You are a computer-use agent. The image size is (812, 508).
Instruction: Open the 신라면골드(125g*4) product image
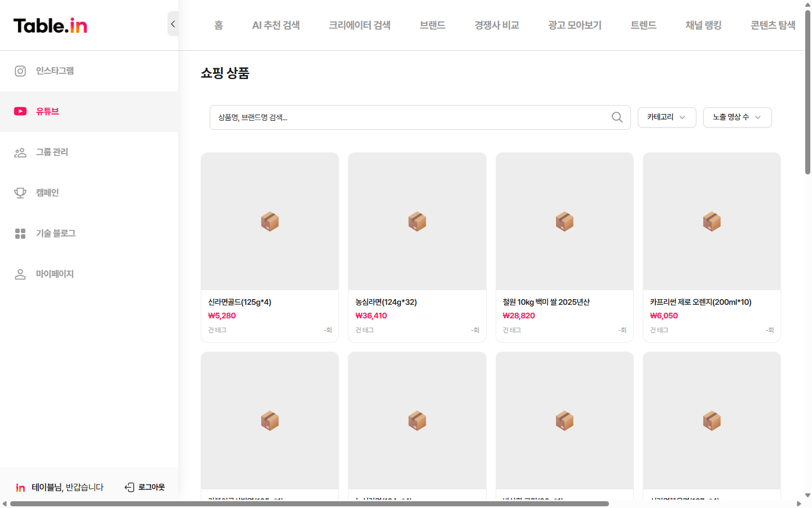pos(270,221)
